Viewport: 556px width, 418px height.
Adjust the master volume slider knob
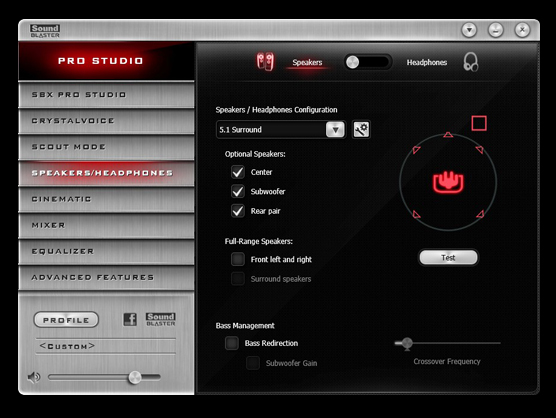coord(135,377)
